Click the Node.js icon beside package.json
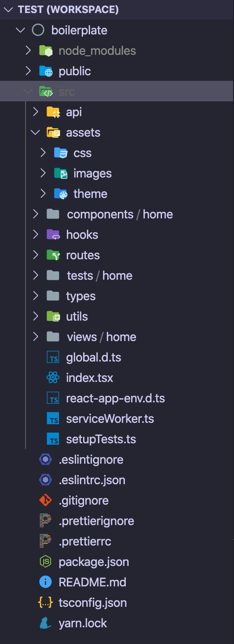The height and width of the screenshot is (644, 234). click(x=45, y=562)
